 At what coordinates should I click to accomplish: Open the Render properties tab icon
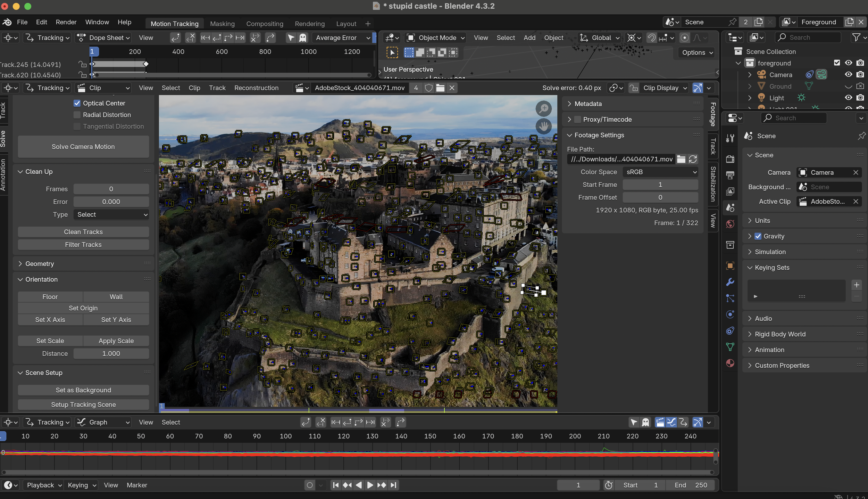point(730,159)
